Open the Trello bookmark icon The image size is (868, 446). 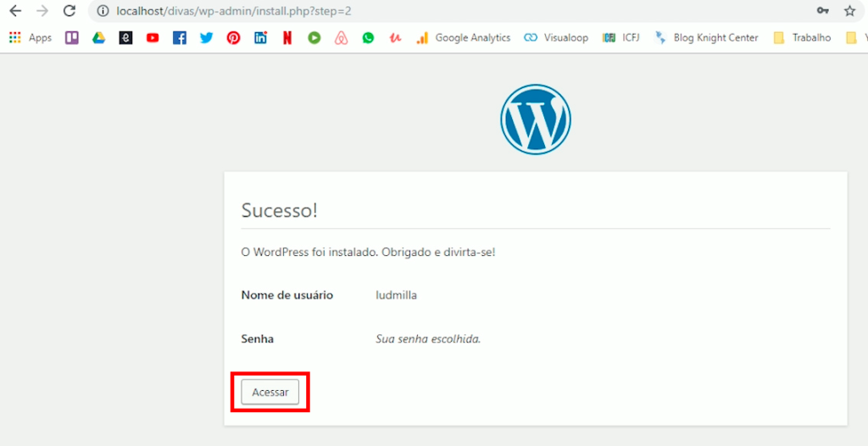click(72, 37)
